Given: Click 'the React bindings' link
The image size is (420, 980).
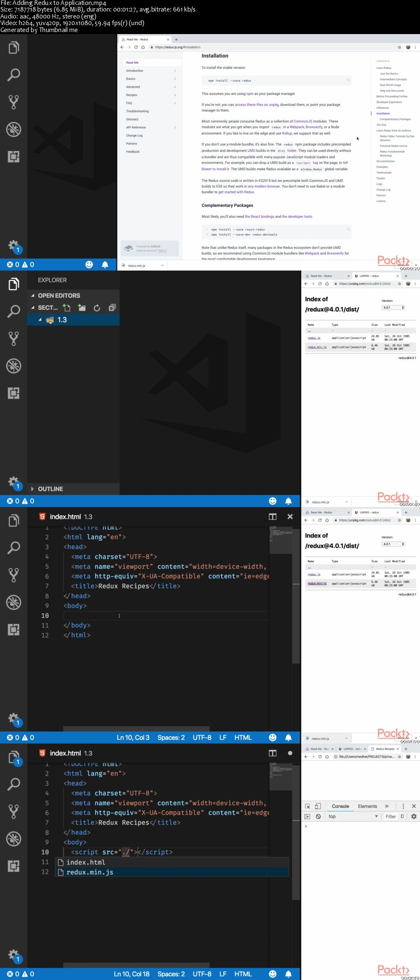Looking at the screenshot, I should (260, 216).
